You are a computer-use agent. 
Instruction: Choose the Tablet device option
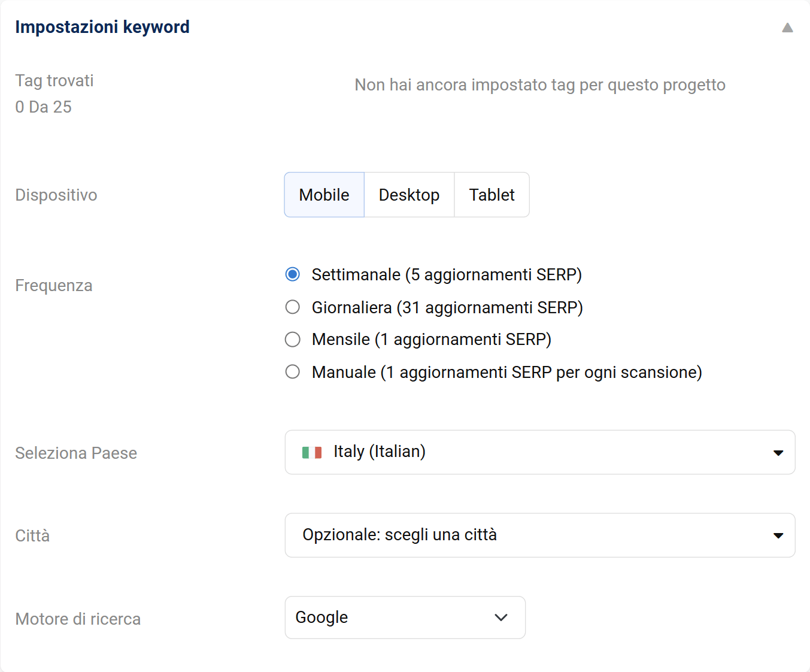click(492, 195)
